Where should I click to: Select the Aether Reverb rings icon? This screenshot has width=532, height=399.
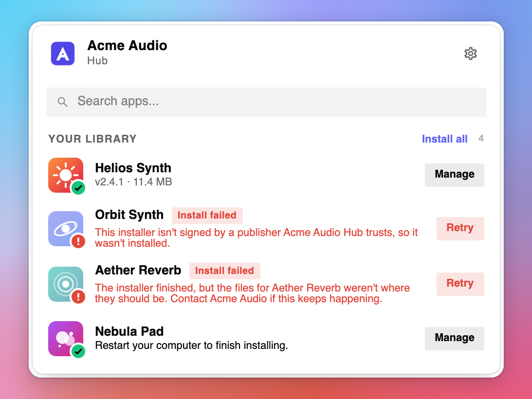point(66,284)
